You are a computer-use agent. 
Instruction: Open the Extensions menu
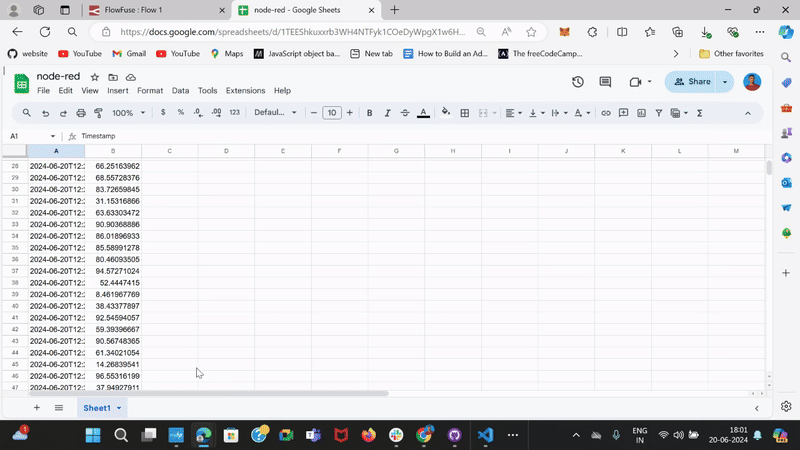point(245,91)
